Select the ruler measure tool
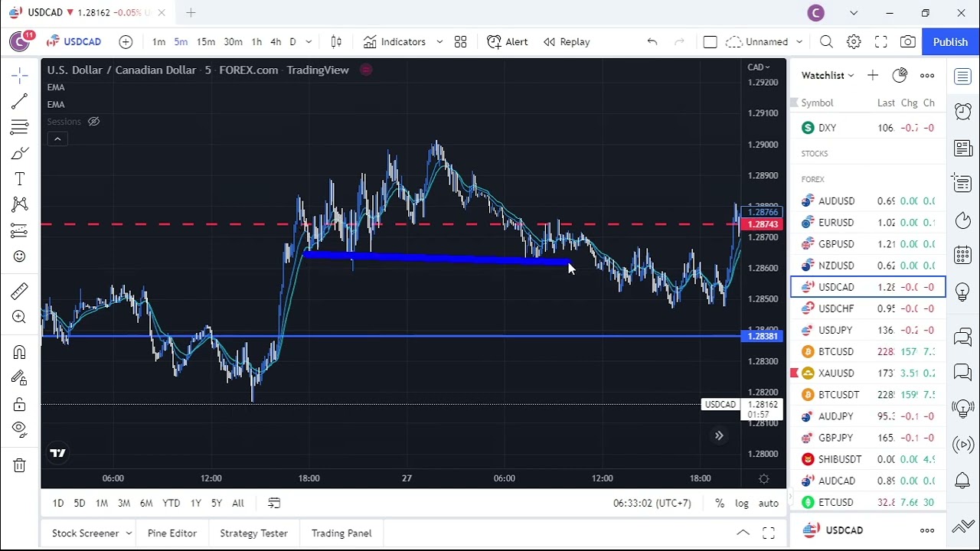The width and height of the screenshot is (980, 551). [20, 291]
